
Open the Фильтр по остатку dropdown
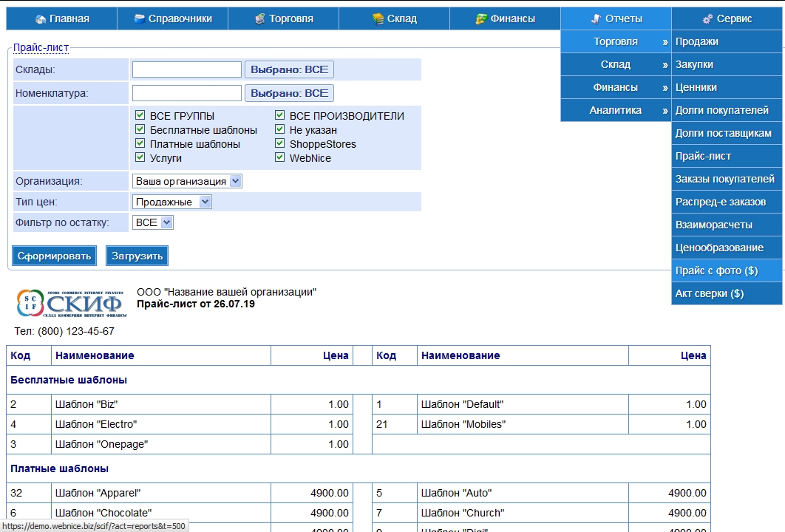pyautogui.click(x=153, y=222)
